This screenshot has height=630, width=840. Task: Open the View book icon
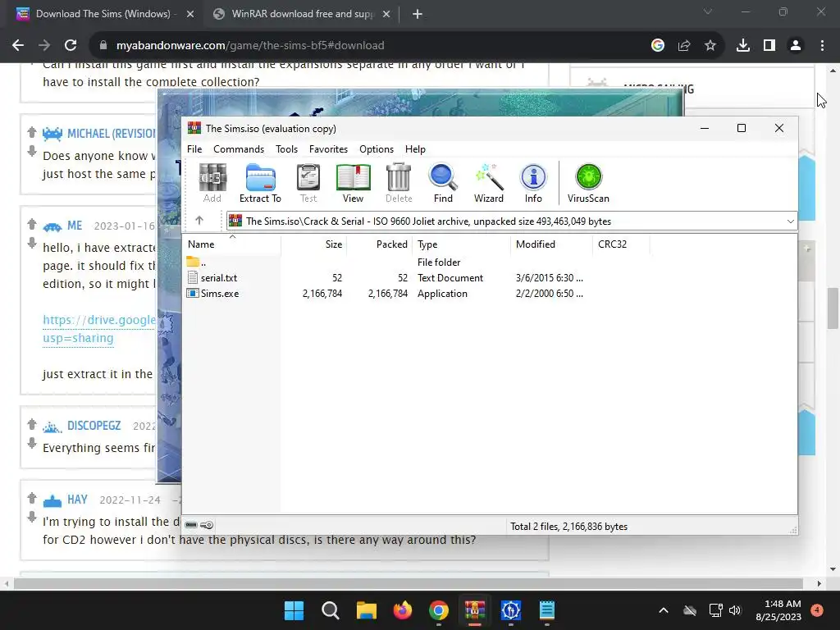[353, 183]
